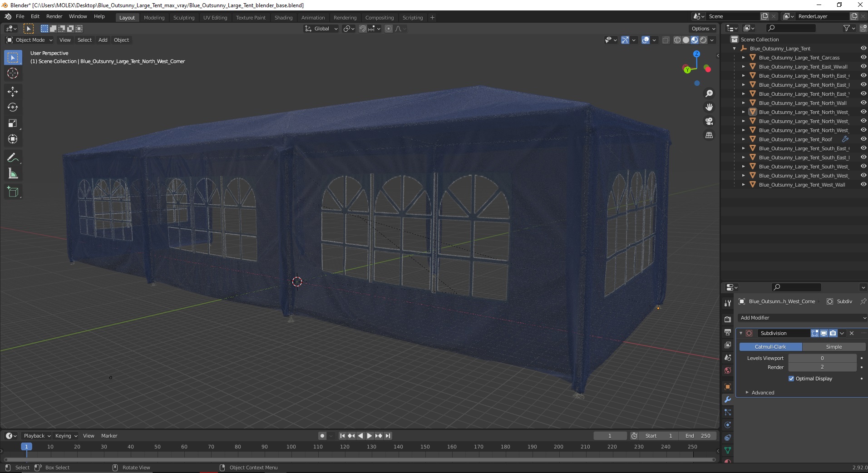This screenshot has width=868, height=473.
Task: Activate the Select Box tool
Action: pos(13,58)
